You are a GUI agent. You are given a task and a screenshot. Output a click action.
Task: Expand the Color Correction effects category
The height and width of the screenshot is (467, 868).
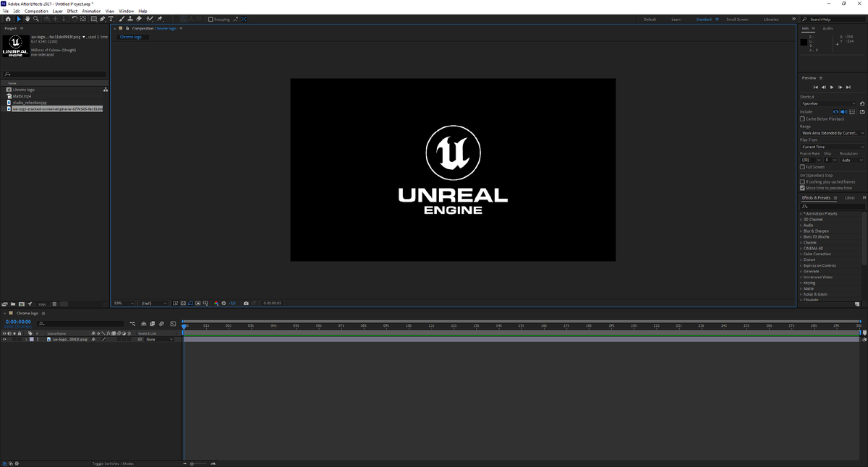tap(801, 254)
